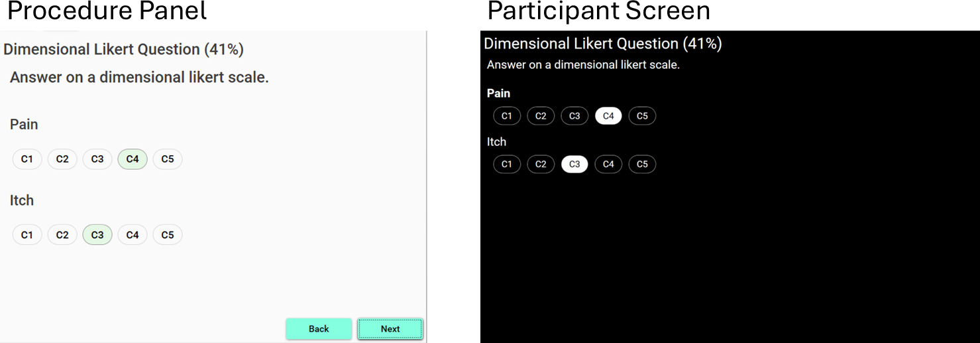Select C1 for Pain in Procedure Panel
The height and width of the screenshot is (343, 980).
pos(27,159)
